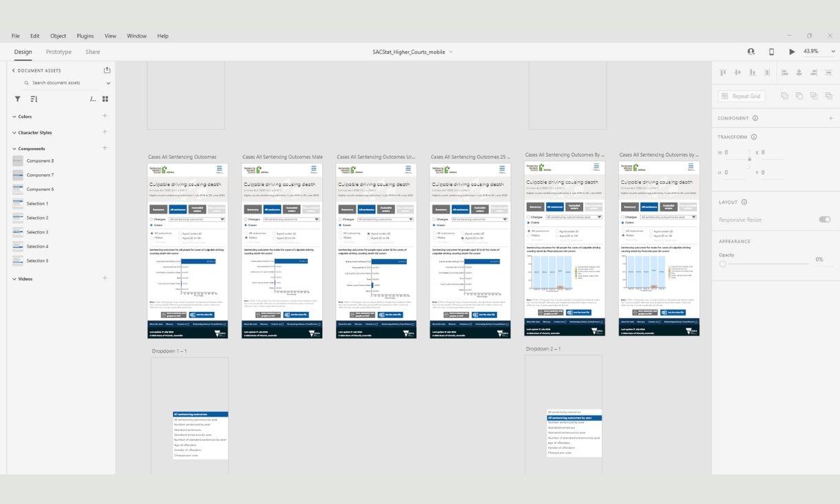Open the mobile device preview icon
840x504 pixels.
(x=771, y=52)
